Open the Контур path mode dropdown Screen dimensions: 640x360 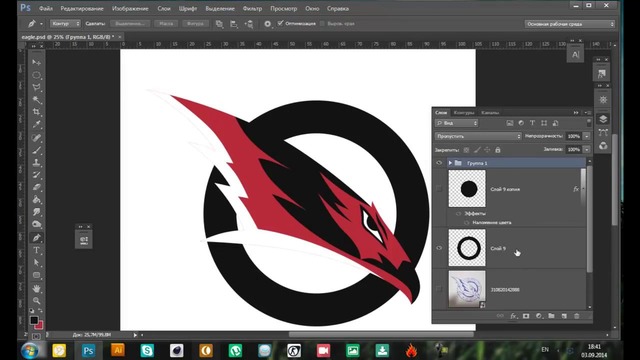tap(65, 24)
